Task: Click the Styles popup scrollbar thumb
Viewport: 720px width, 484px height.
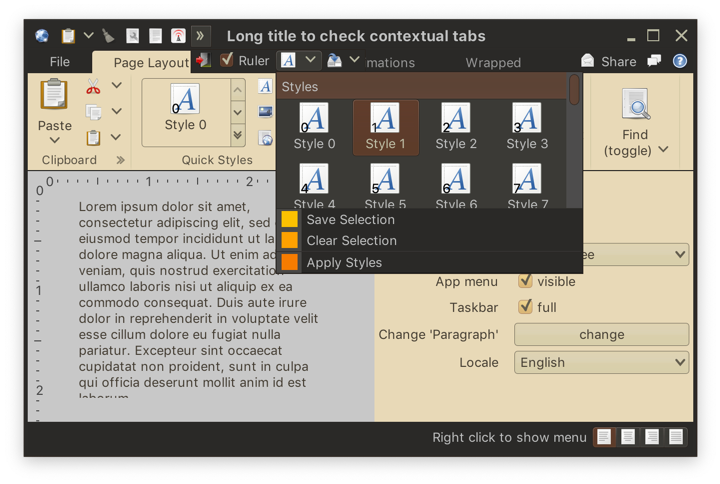Action: pos(574,90)
